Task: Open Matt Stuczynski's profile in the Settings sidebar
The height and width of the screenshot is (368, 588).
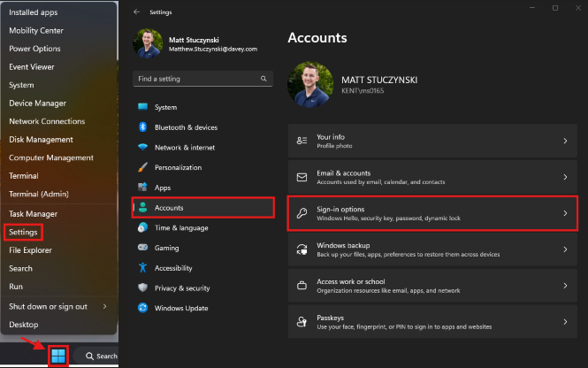Action: click(x=195, y=44)
